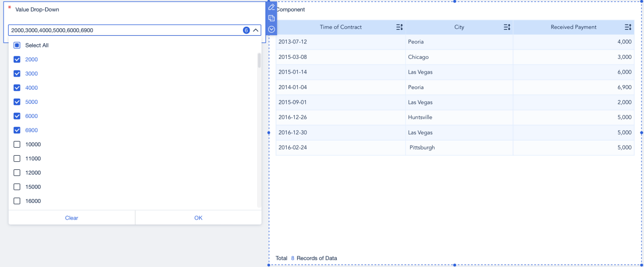644x267 pixels.
Task: Check the 15000 checkbox
Action: pyautogui.click(x=17, y=186)
